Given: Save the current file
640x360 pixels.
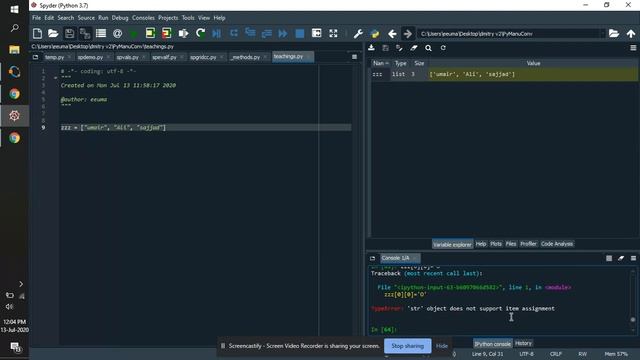Looking at the screenshot, I should pos(69,33).
